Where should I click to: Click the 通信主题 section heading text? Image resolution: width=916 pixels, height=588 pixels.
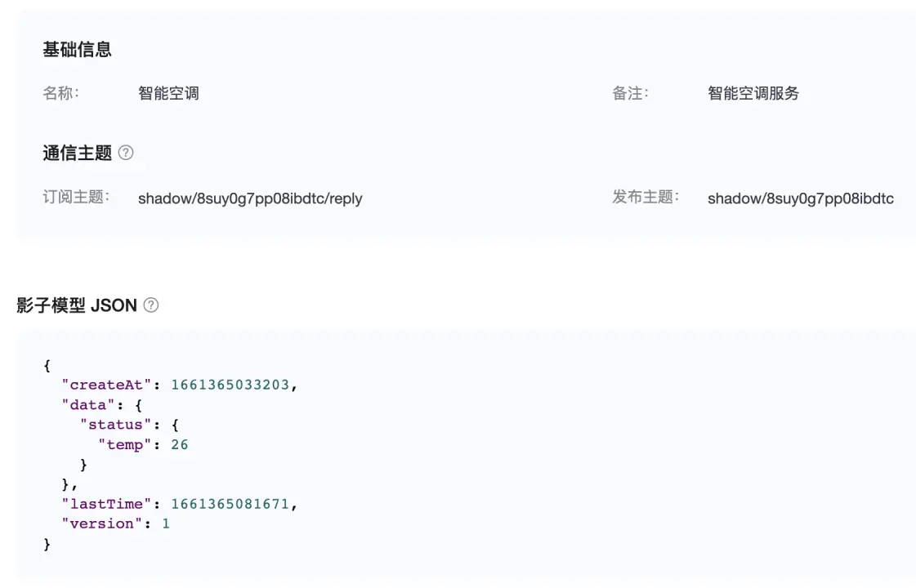[77, 153]
